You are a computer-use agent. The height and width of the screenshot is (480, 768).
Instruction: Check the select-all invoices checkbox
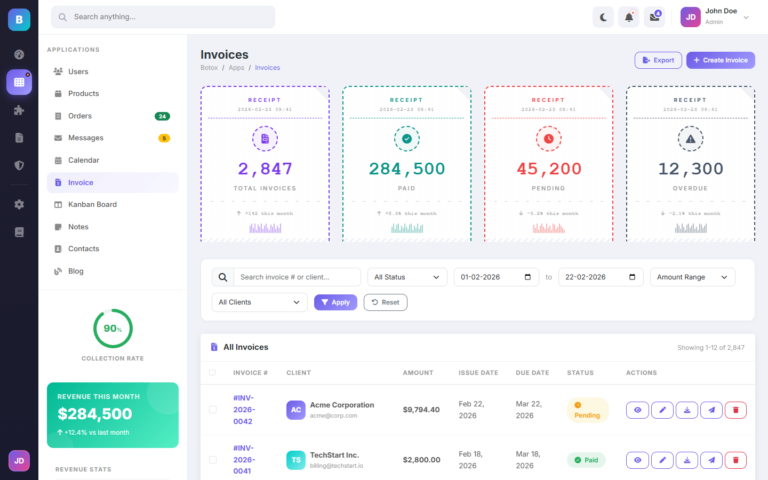click(212, 373)
